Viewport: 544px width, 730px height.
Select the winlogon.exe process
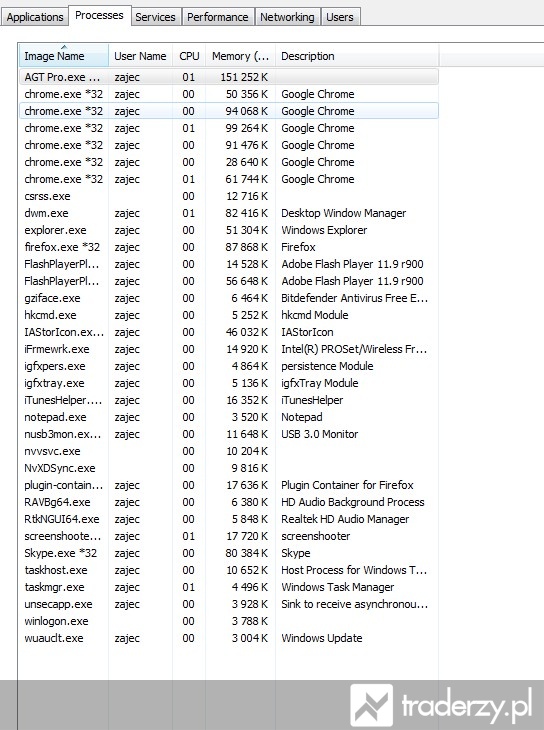(229, 621)
